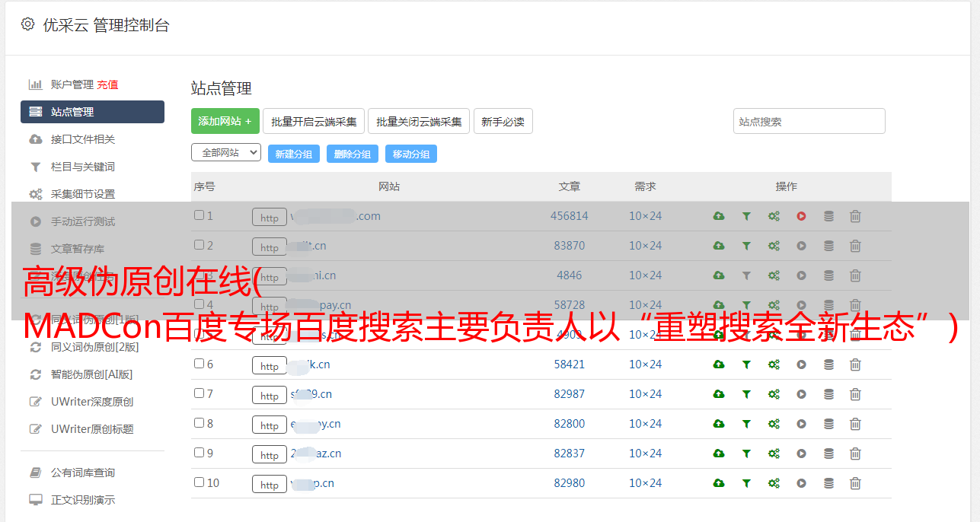Select 站点管理 in the sidebar
Image resolution: width=980 pixels, height=522 pixels.
(x=92, y=112)
